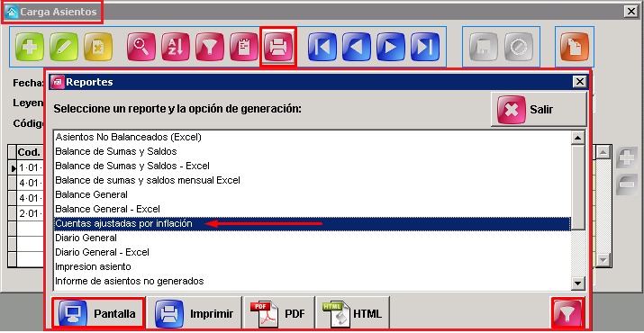
Task: Close the Carga Asientos window
Action: tap(630, 12)
